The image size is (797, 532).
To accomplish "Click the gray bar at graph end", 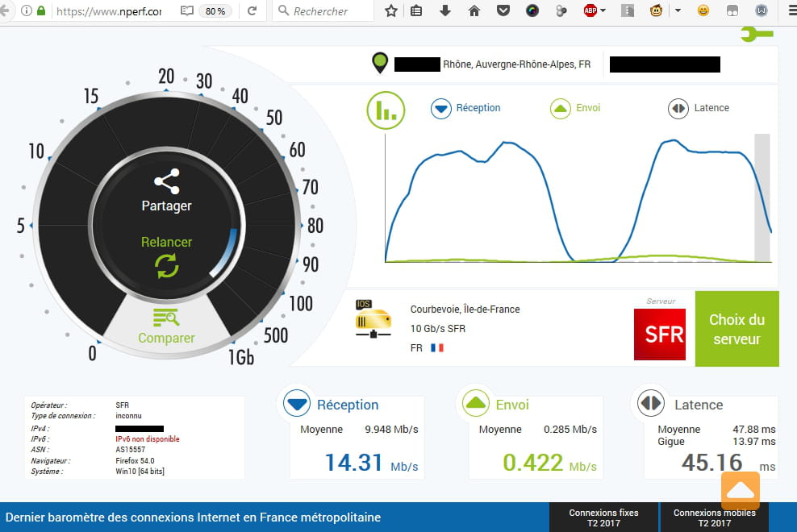I will tap(762, 197).
